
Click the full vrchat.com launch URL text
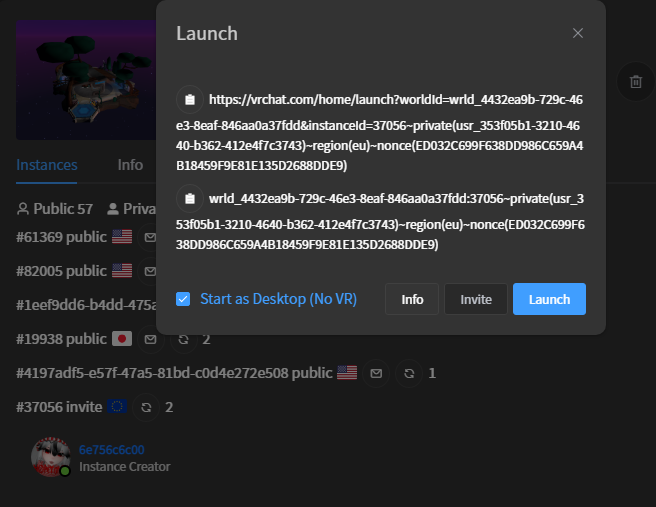pyautogui.click(x=380, y=133)
